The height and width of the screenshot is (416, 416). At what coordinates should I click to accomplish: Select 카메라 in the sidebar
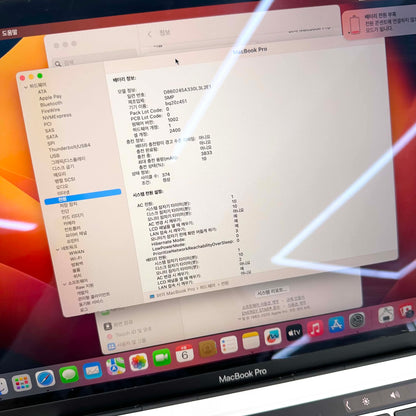click(69, 223)
